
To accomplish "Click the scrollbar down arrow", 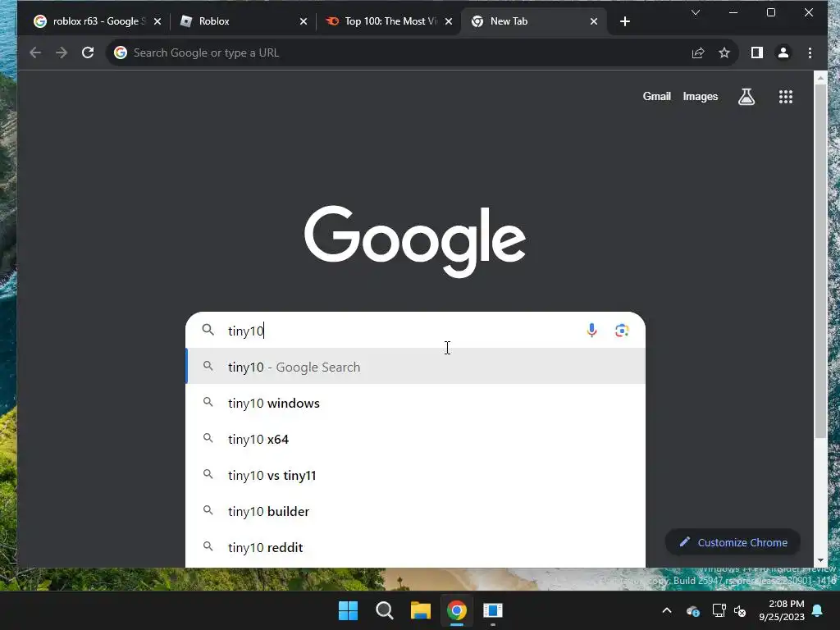I will click(820, 560).
